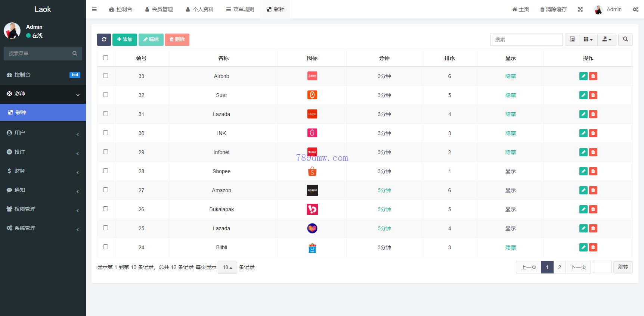
Task: Click the 搜索 input field above table
Action: [x=526, y=40]
